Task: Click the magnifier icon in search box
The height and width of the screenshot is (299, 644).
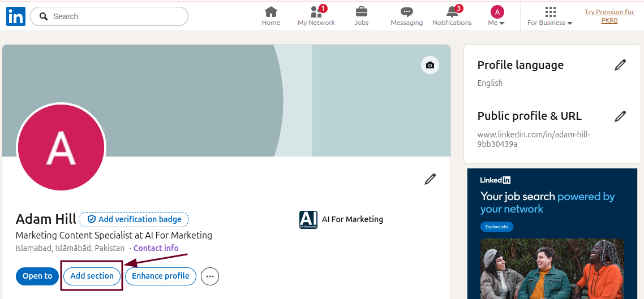Action: click(x=44, y=16)
